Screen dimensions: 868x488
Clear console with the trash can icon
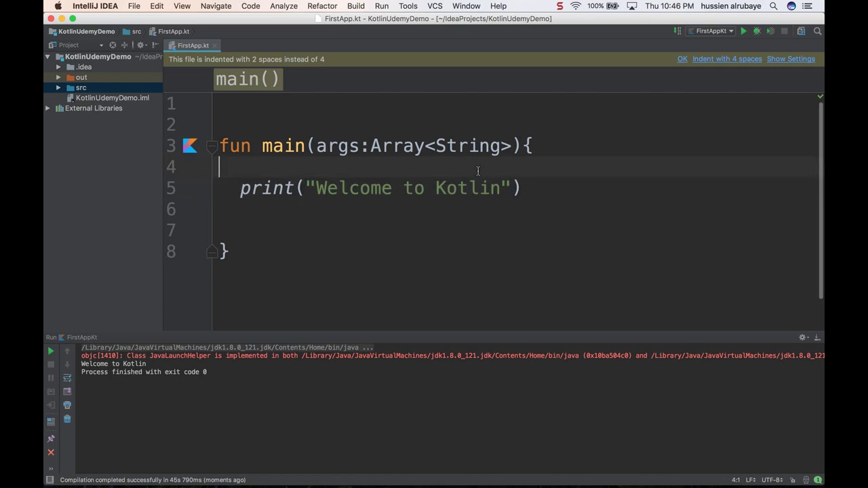click(x=67, y=419)
